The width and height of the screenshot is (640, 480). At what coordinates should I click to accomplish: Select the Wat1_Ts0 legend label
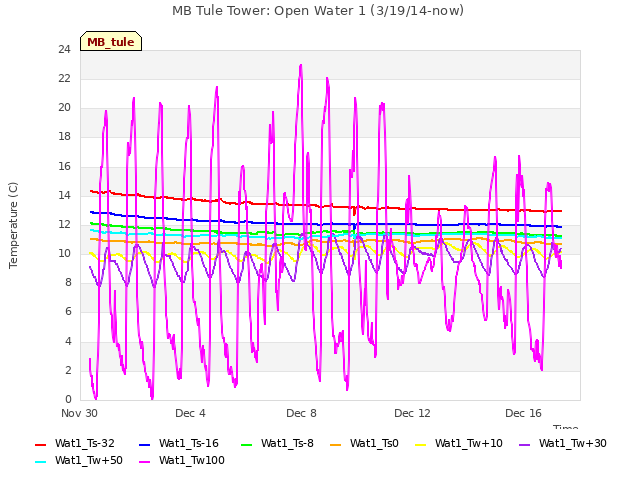[x=374, y=444]
